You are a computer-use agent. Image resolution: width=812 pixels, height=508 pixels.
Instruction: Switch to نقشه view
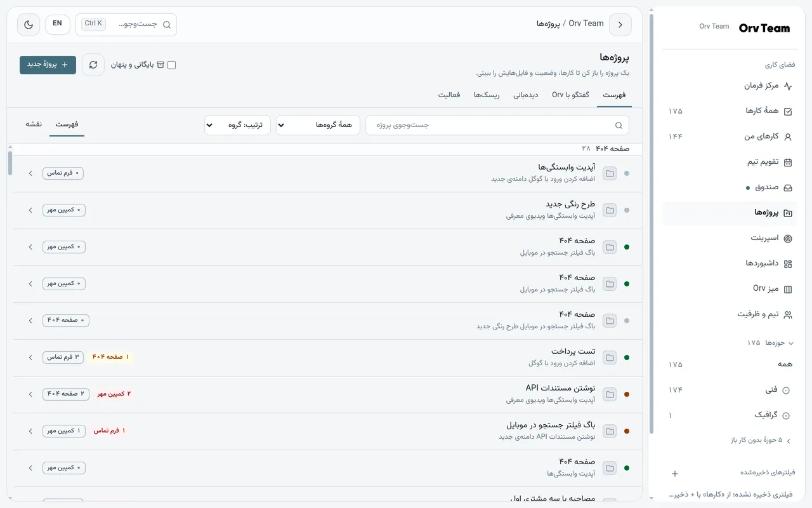pyautogui.click(x=34, y=124)
